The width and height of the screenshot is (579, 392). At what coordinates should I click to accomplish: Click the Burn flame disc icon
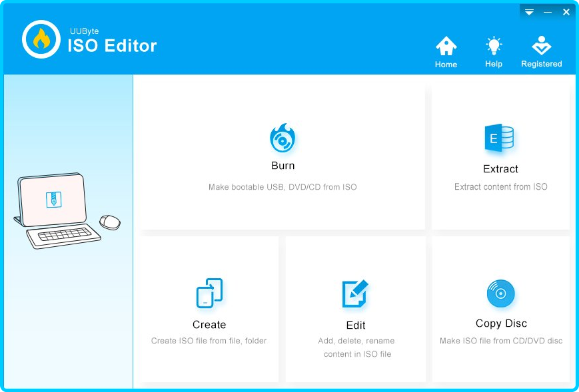tap(283, 138)
